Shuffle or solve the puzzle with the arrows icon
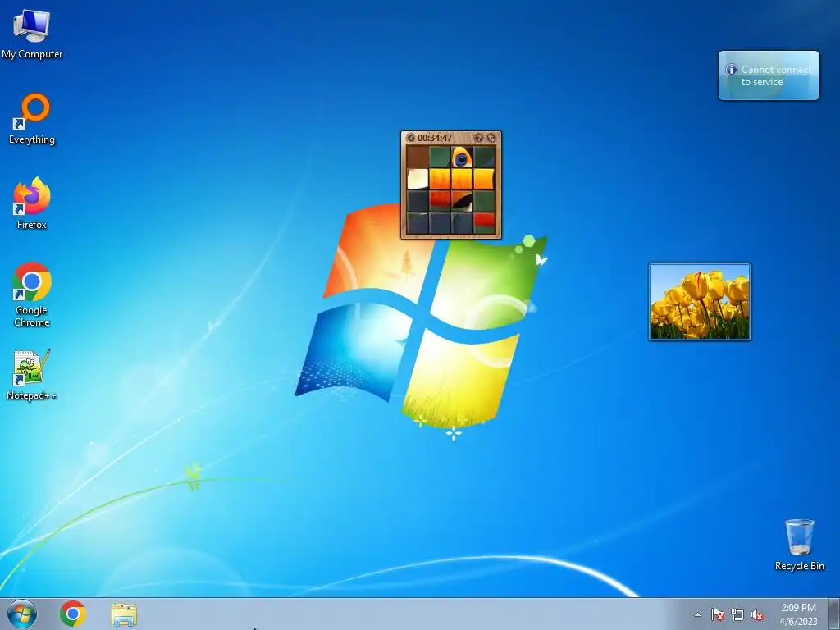Viewport: 840px width, 630px height. pyautogui.click(x=491, y=138)
